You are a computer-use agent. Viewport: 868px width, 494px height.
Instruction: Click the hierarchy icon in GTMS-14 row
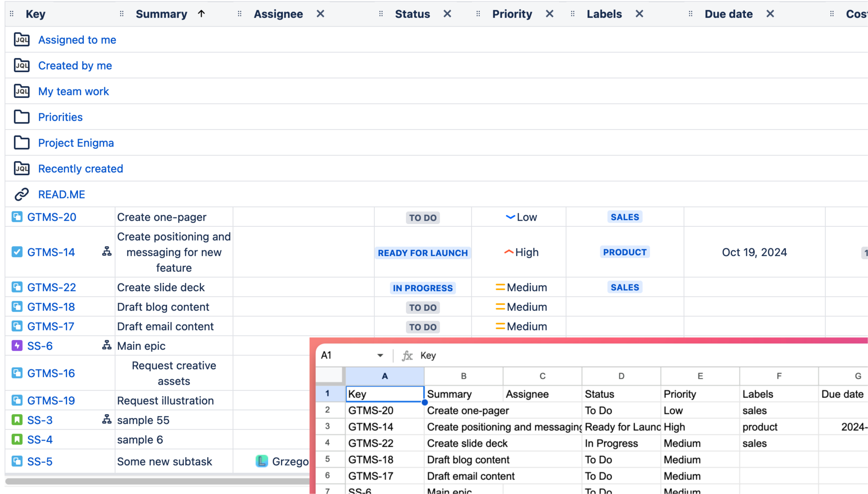pyautogui.click(x=107, y=251)
